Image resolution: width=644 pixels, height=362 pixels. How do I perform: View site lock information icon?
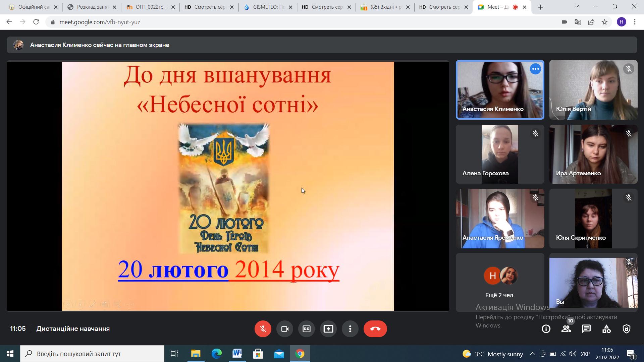(x=52, y=22)
